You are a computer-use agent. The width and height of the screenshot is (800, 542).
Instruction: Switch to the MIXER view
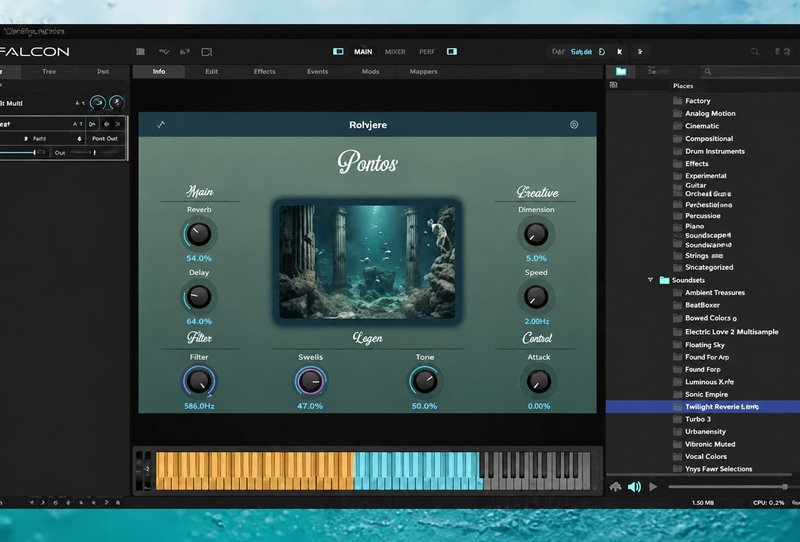coord(395,52)
